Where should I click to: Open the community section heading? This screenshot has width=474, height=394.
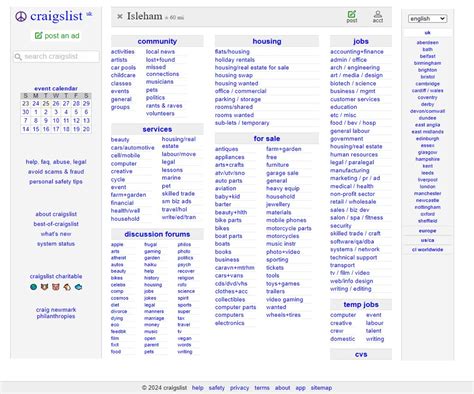coord(157,41)
